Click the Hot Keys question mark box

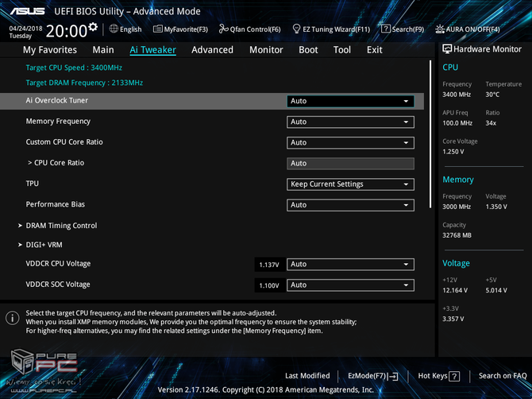[454, 376]
